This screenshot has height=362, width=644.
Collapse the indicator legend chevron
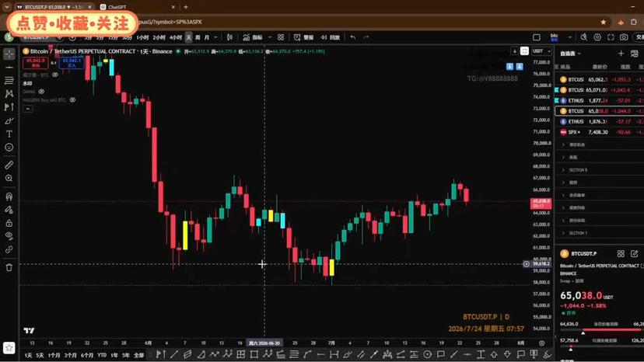point(27,109)
